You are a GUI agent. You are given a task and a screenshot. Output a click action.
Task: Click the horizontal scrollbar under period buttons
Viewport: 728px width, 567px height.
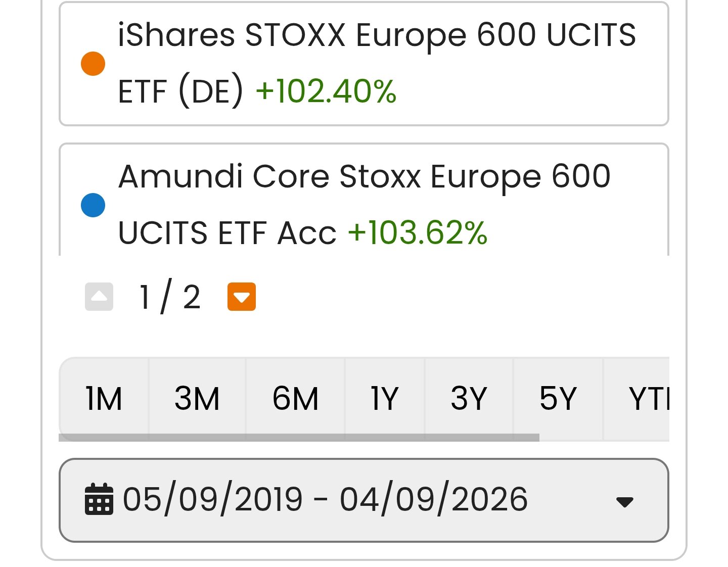299,438
